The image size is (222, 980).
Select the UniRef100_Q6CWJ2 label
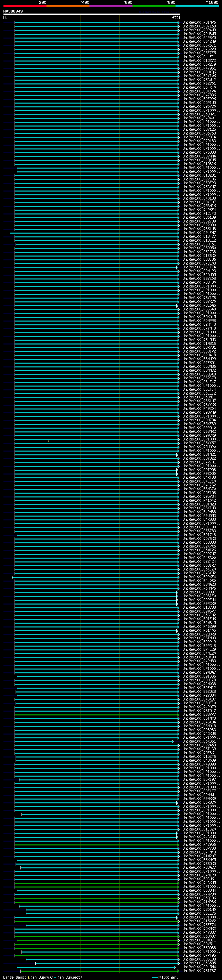[x=199, y=80]
